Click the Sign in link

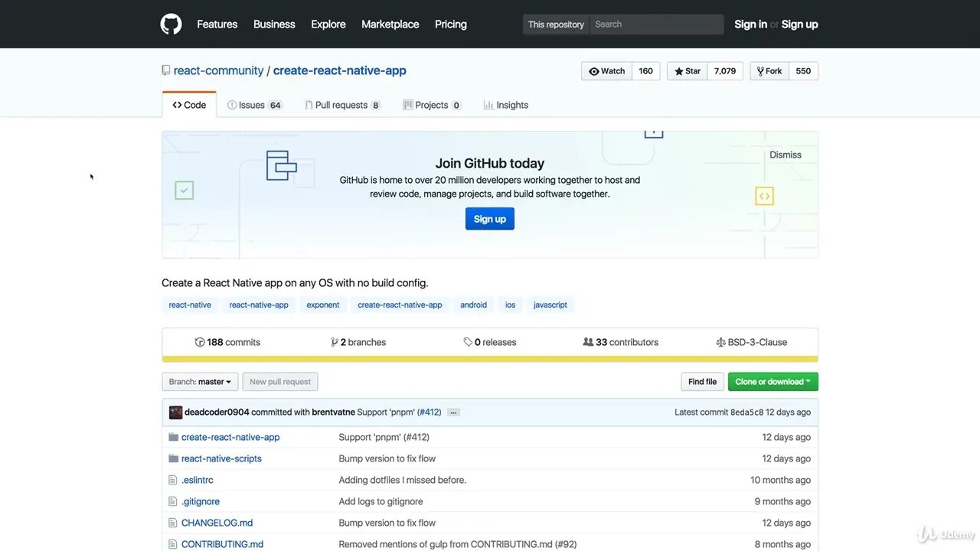click(751, 24)
